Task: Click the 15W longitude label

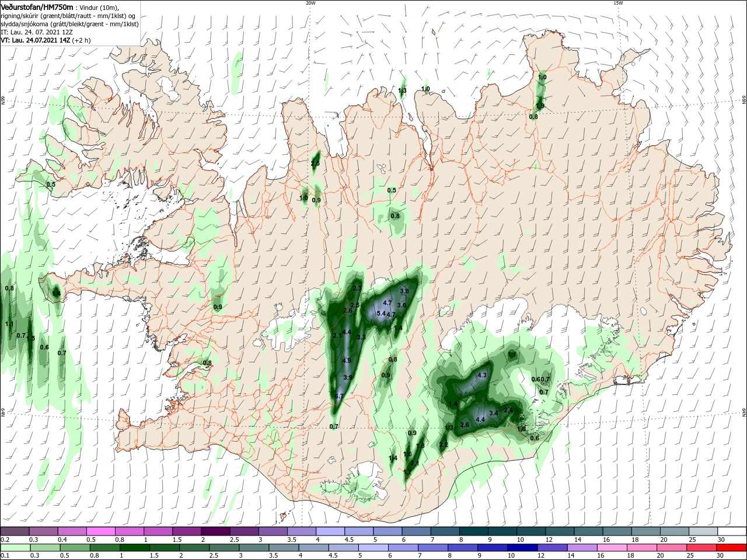Action: pos(618,3)
